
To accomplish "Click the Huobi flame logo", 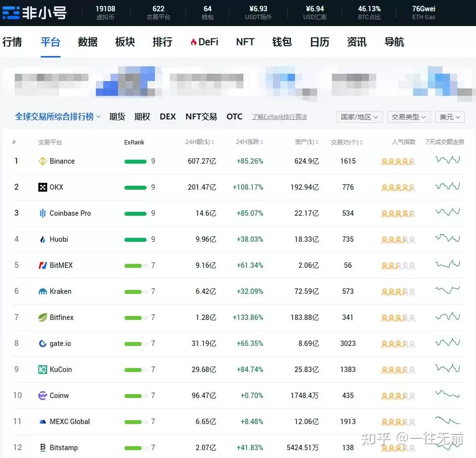I will click(42, 239).
